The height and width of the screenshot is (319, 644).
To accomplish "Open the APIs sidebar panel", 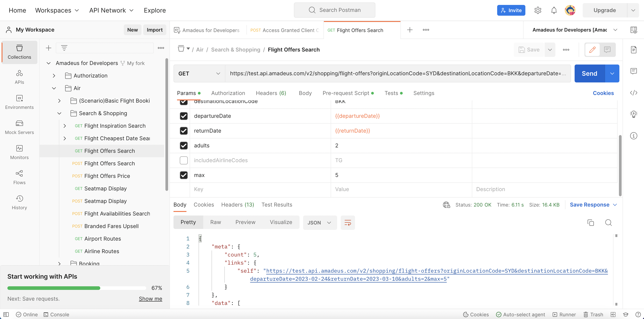I will point(19,77).
